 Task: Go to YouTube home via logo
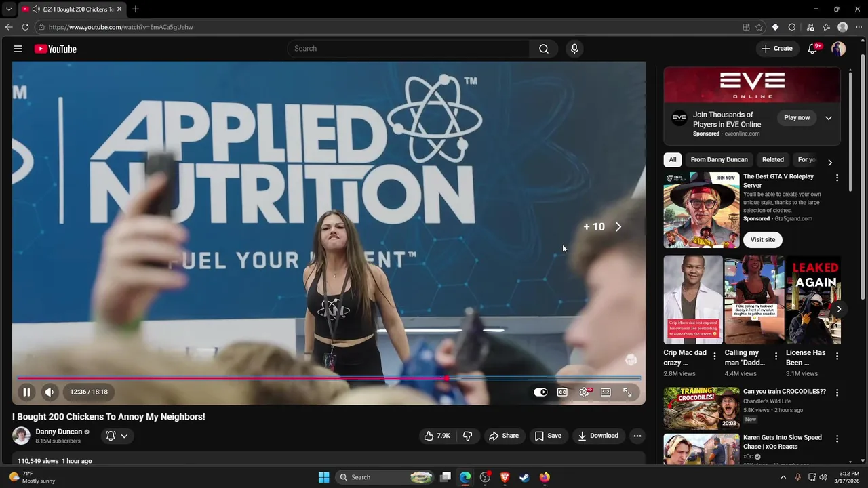56,49
